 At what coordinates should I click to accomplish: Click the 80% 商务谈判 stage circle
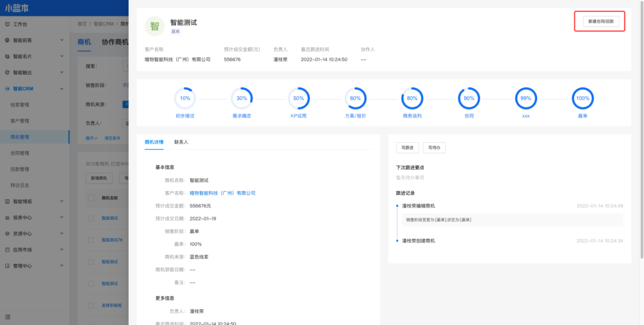click(x=412, y=98)
